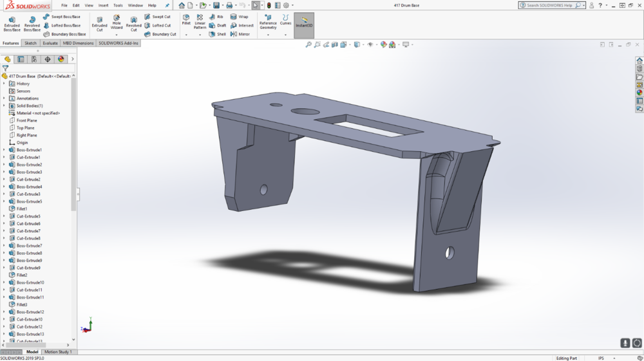Switch to the Evaluate tab
The width and height of the screenshot is (644, 361).
tap(50, 43)
